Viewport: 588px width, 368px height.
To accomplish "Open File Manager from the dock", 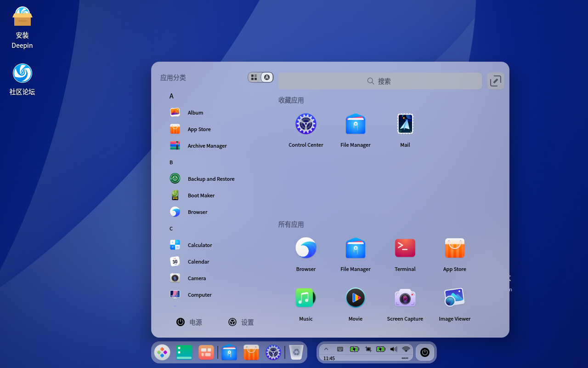I will coord(229,352).
